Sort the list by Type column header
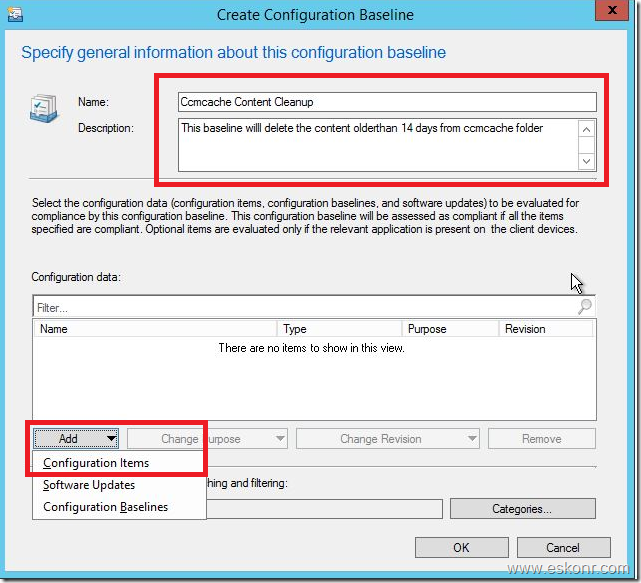This screenshot has width=641, height=583. (x=339, y=329)
